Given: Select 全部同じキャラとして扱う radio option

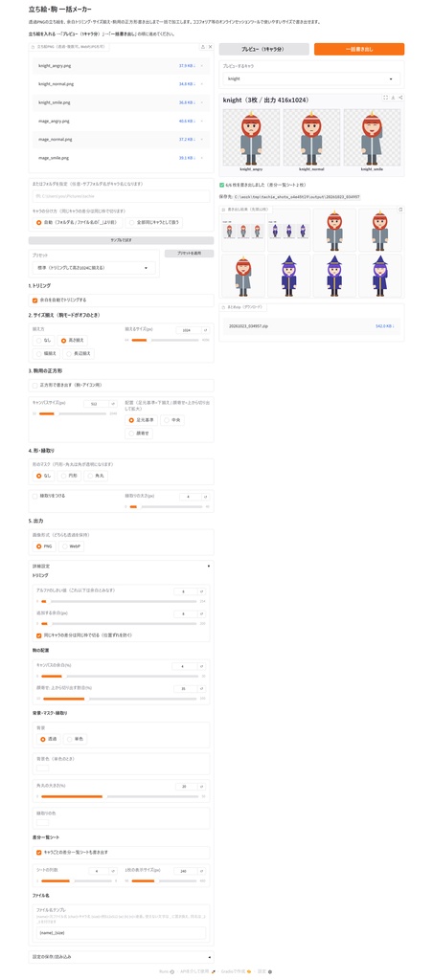Looking at the screenshot, I should click(154, 222).
